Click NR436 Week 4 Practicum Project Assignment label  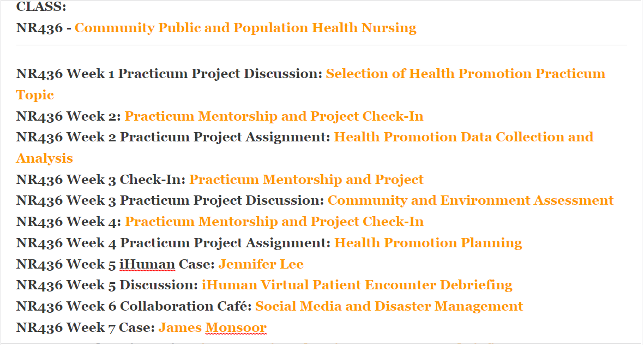(x=173, y=243)
